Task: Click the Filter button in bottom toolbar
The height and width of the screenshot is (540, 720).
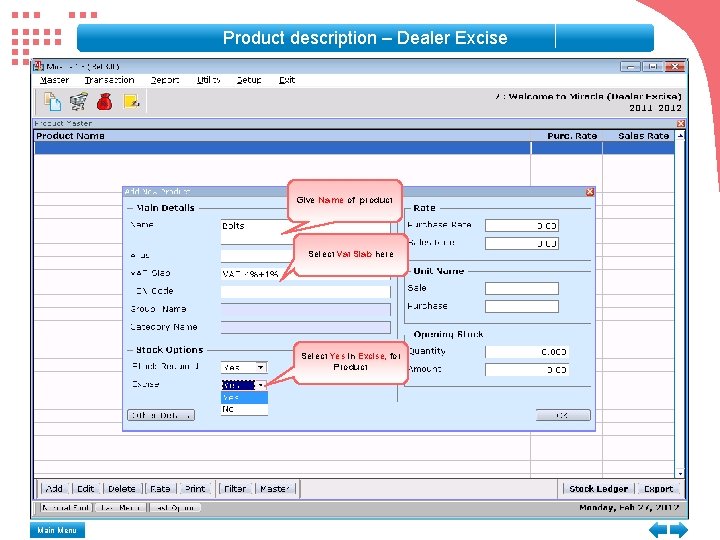Action: click(235, 489)
